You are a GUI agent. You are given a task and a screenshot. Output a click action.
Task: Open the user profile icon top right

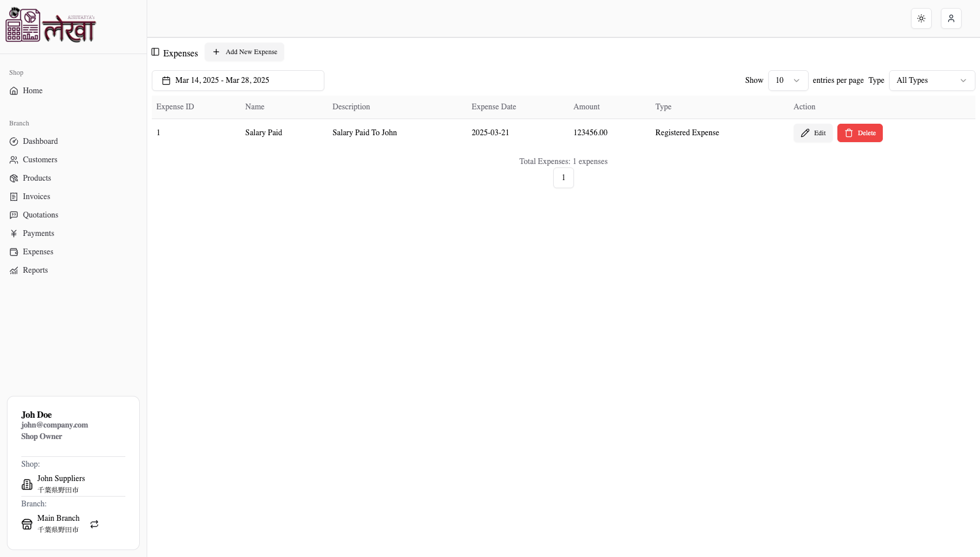(951, 18)
